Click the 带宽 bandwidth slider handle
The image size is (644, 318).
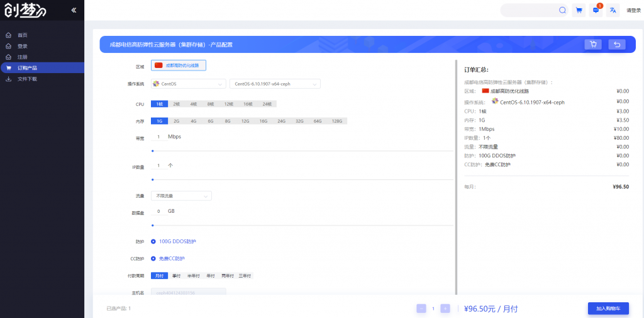153,151
